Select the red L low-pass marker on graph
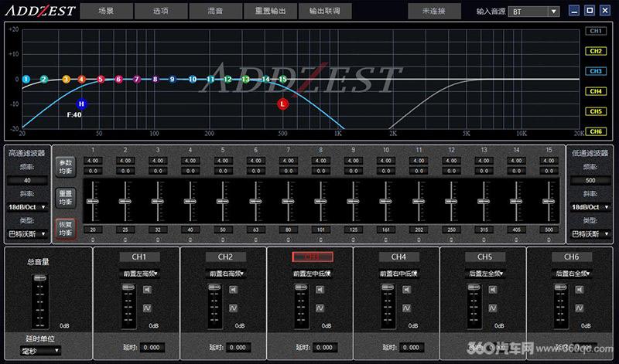This screenshot has width=619, height=364. coord(282,104)
